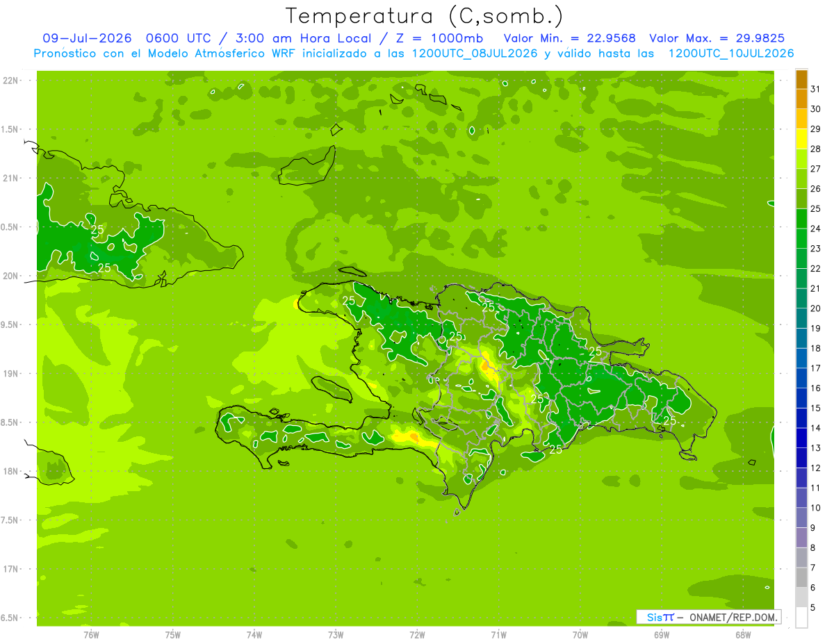Click the yellow 28 degree colorbar swatch
Image resolution: width=834 pixels, height=644 pixels.
click(x=801, y=140)
